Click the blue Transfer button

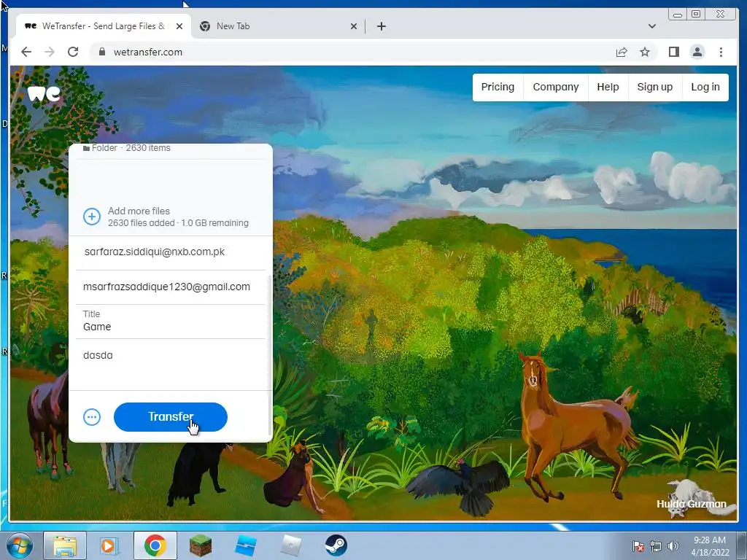[x=171, y=417]
